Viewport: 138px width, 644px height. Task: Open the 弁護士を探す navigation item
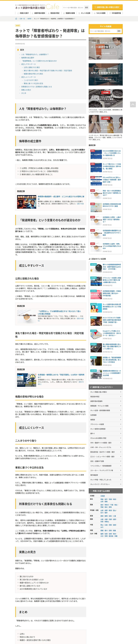(x=23, y=13)
